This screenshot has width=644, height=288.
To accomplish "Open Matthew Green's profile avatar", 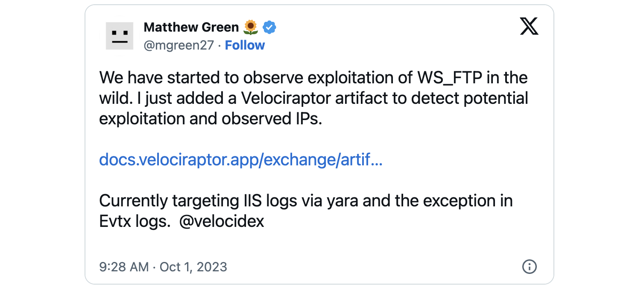I will click(120, 36).
